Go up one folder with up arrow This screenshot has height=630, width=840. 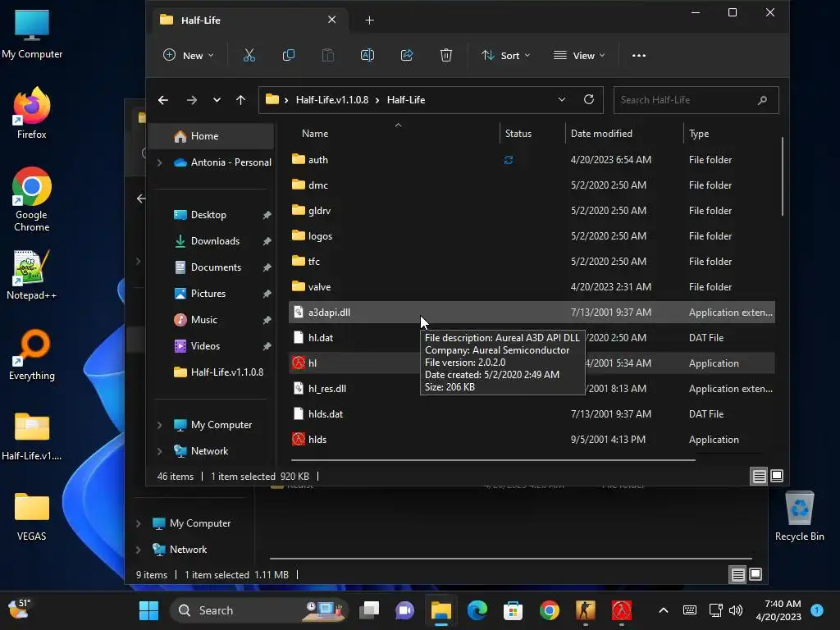(x=240, y=99)
